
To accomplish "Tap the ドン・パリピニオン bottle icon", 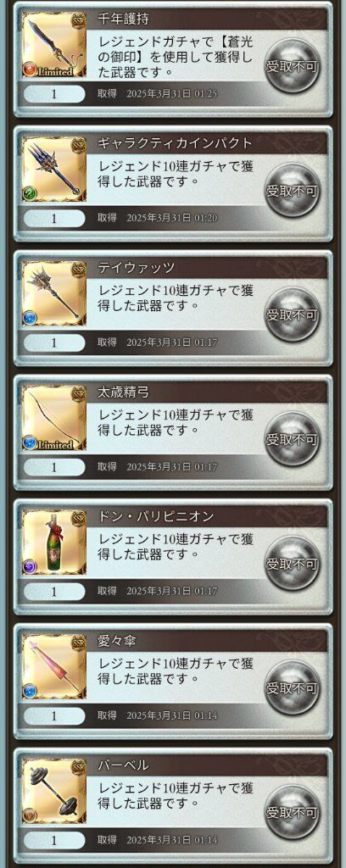I will pyautogui.click(x=54, y=542).
